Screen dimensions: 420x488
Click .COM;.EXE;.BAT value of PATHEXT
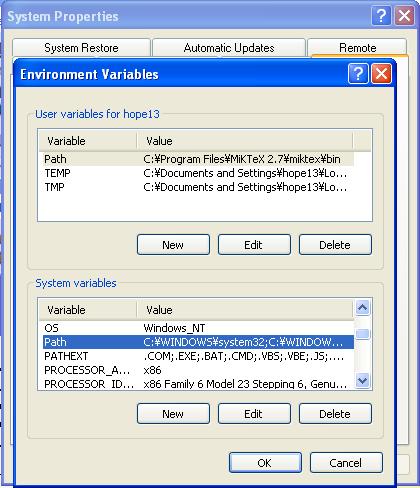[244, 356]
